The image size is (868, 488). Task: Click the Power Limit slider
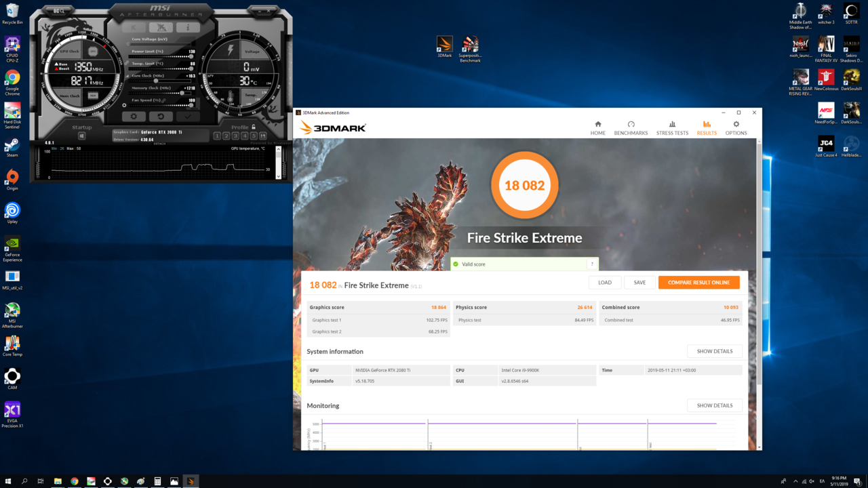click(x=161, y=56)
